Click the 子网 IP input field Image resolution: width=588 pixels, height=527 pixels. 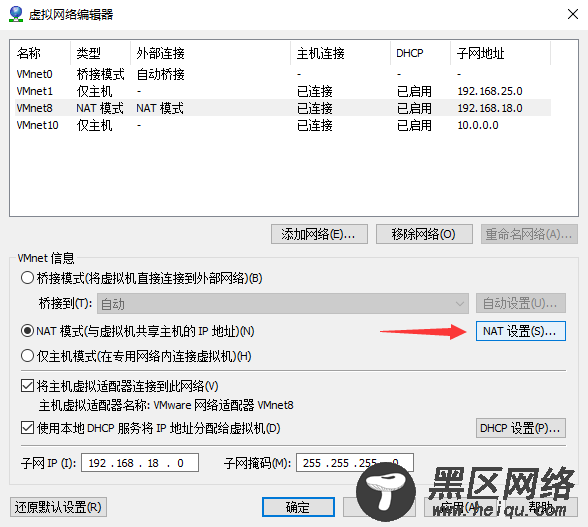[140, 463]
